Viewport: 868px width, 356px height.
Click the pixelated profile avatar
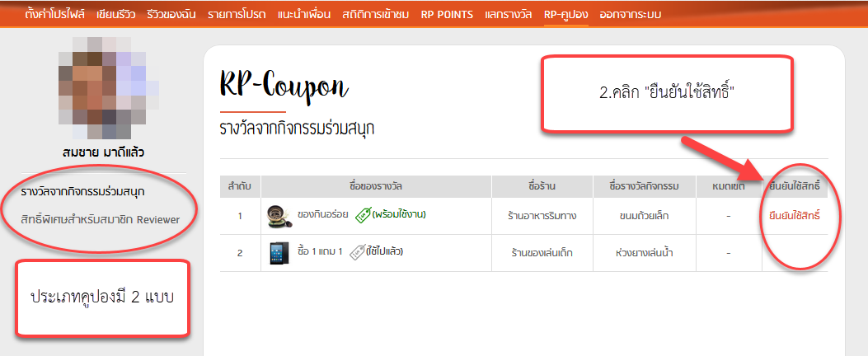click(108, 88)
